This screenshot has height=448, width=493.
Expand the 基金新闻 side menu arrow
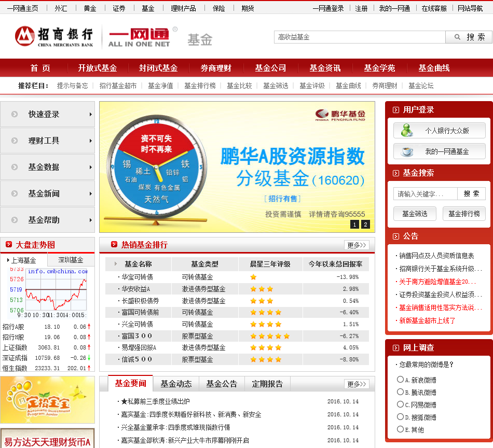[90, 193]
